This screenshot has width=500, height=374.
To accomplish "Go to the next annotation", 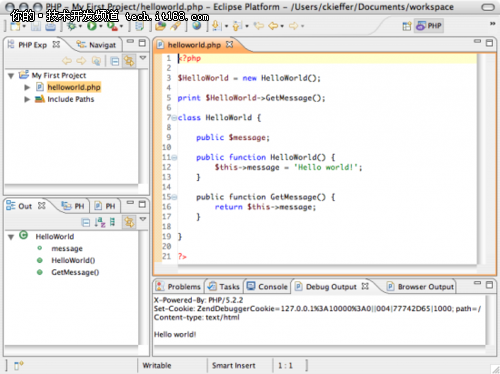I will [x=216, y=26].
